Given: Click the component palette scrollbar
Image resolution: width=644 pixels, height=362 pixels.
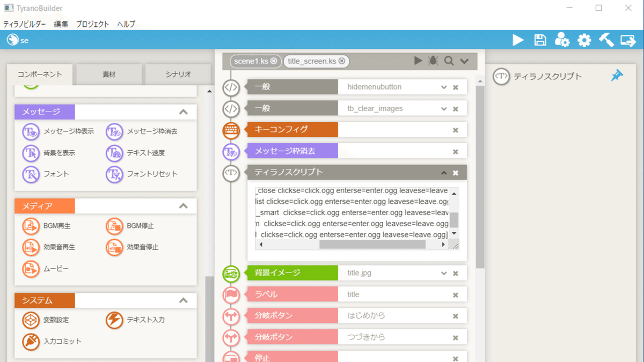Looking at the screenshot, I should coord(209,319).
